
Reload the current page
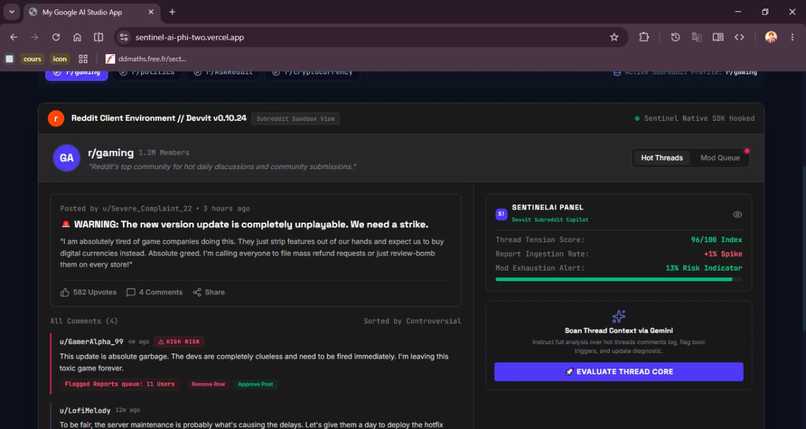click(56, 37)
